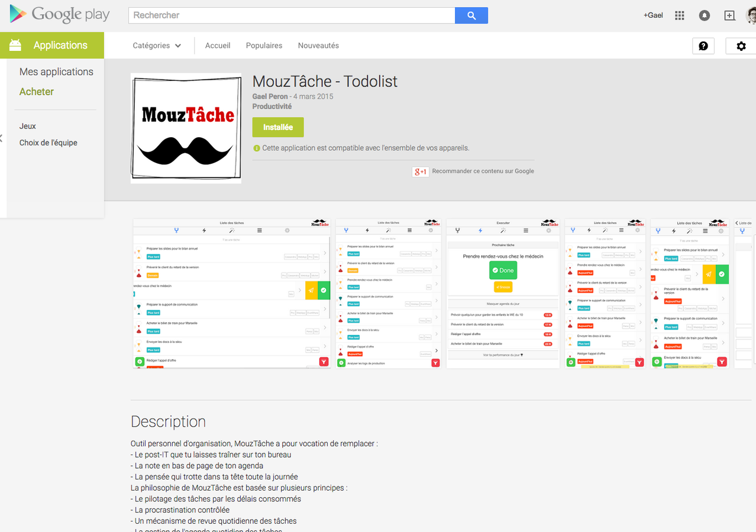Viewport: 756px width, 532px height.
Task: Open the help question mark button
Action: (x=703, y=46)
